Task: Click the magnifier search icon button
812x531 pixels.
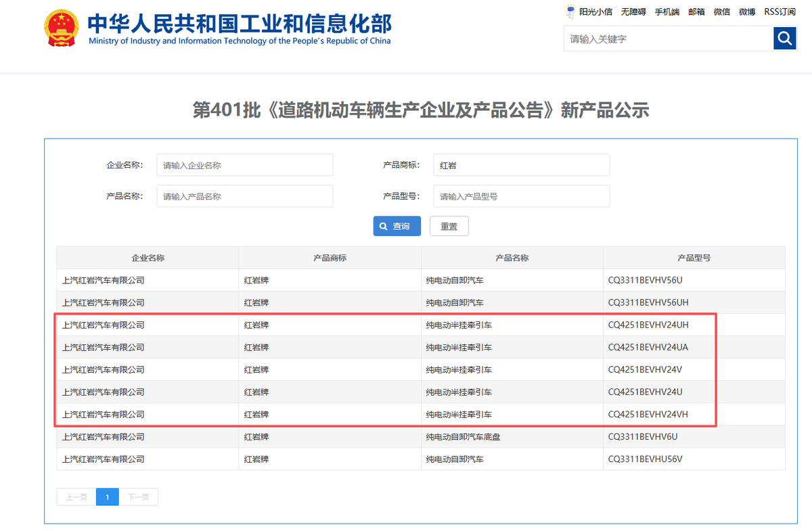Action: (x=784, y=39)
